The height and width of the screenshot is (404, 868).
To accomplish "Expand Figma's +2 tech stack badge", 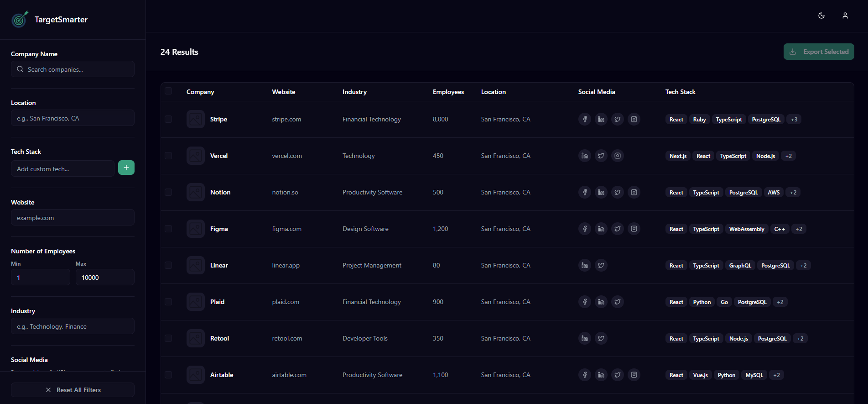I will click(x=799, y=229).
